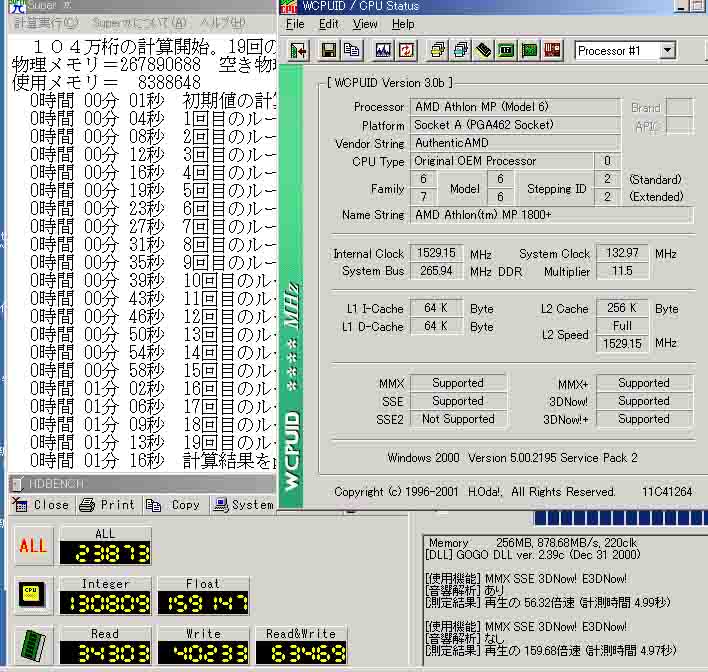The height and width of the screenshot is (672, 708).
Task: Click the HDBENCH title bar icon
Action: (17, 484)
